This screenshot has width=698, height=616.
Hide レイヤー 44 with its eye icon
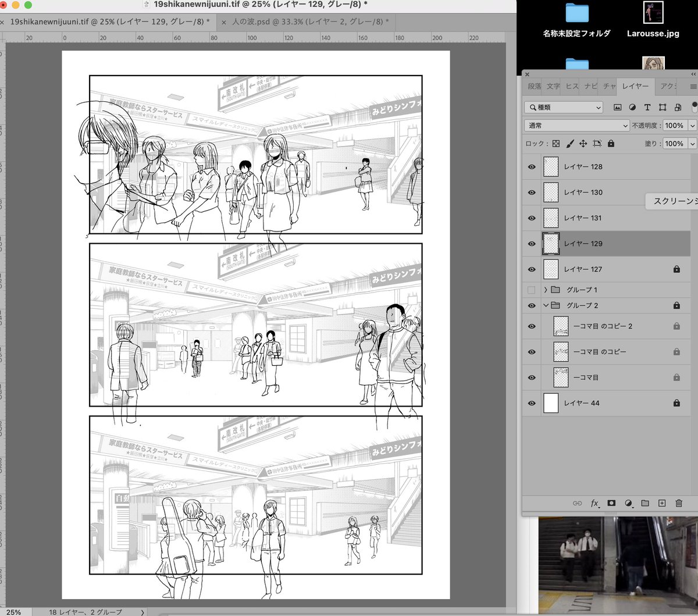532,403
